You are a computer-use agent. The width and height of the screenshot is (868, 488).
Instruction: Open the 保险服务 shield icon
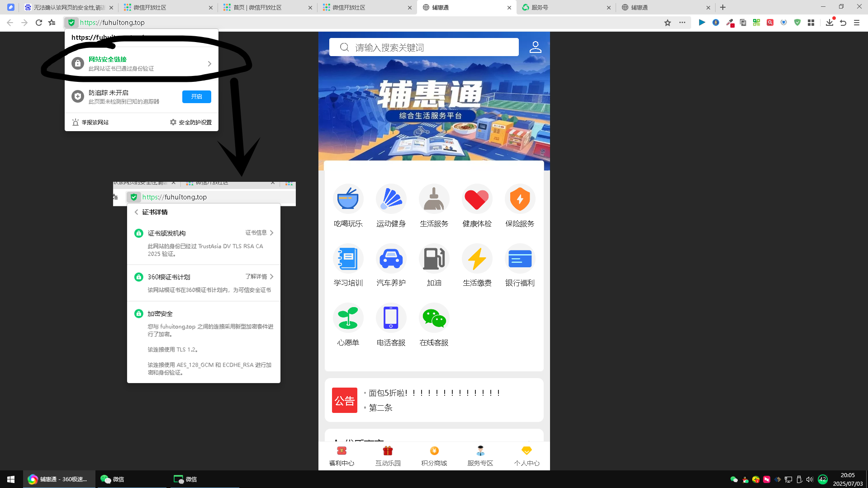pos(520,199)
